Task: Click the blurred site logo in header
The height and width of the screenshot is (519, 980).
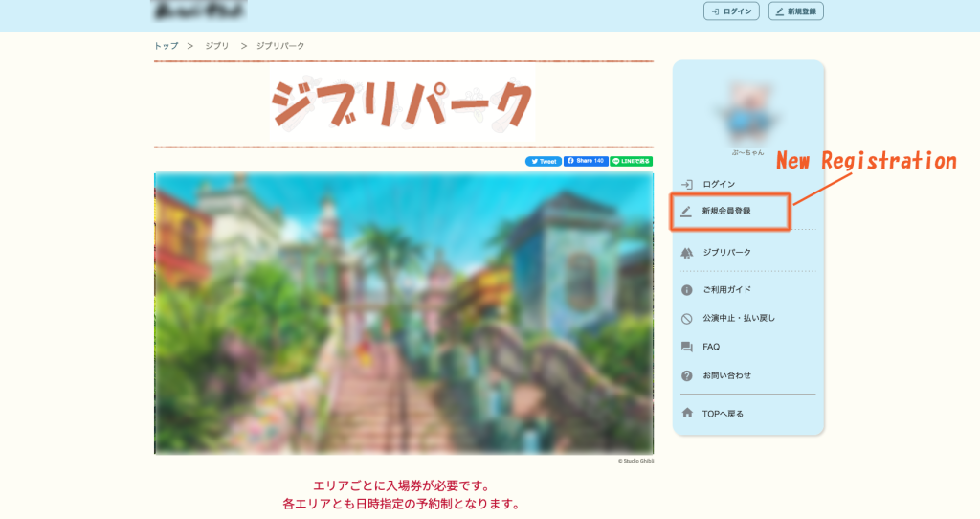Action: pyautogui.click(x=198, y=11)
